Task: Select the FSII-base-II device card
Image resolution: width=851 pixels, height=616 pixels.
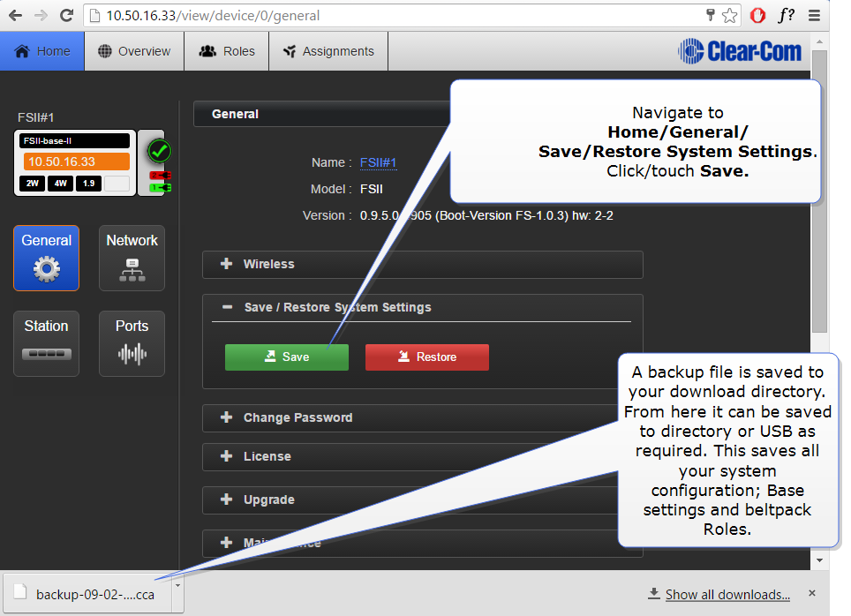Action: [x=74, y=162]
